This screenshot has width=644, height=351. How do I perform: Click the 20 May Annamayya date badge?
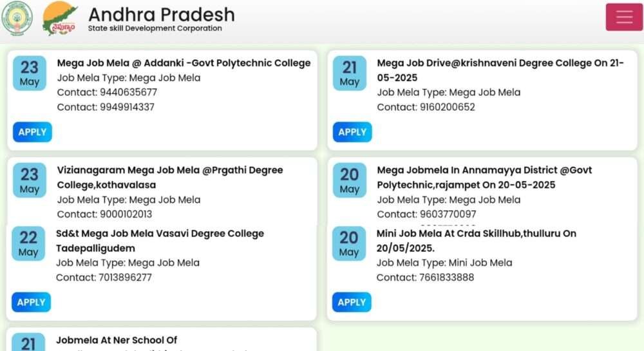click(x=350, y=180)
